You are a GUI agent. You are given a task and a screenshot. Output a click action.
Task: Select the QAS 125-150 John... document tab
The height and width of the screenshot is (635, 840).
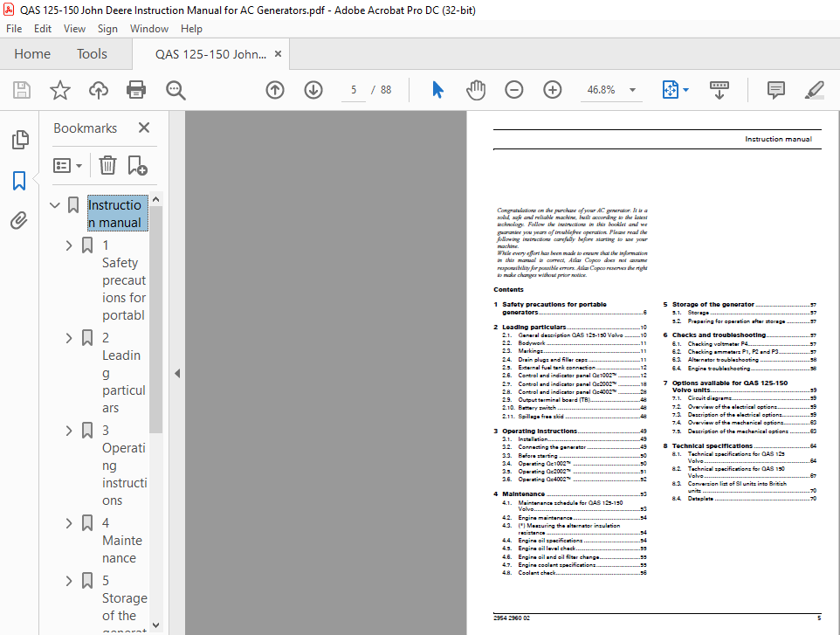coord(210,54)
